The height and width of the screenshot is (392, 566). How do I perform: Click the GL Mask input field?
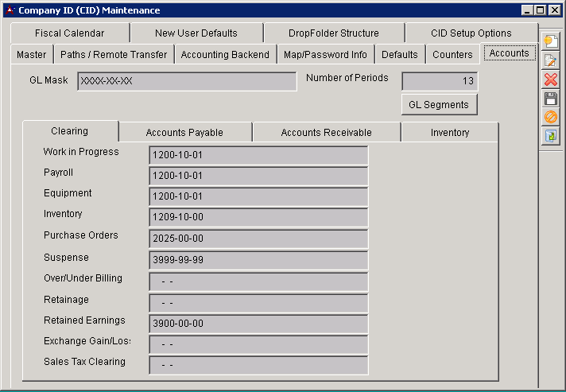[x=187, y=81]
